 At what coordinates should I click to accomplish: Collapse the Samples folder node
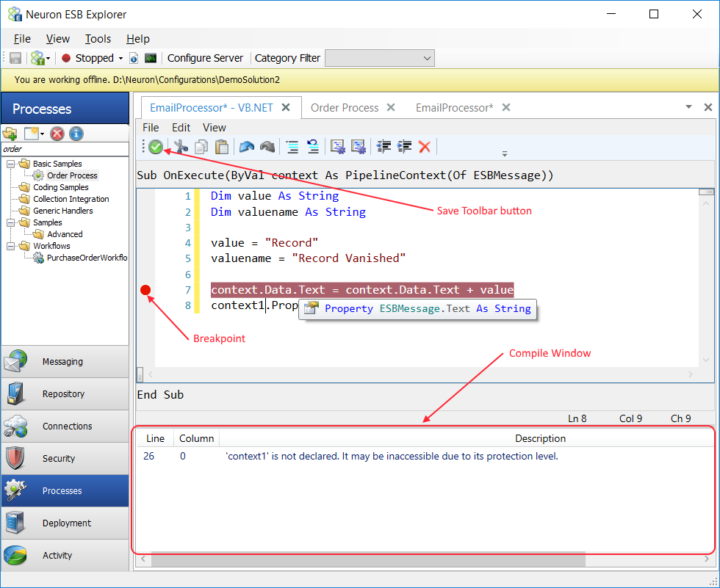tap(10, 222)
